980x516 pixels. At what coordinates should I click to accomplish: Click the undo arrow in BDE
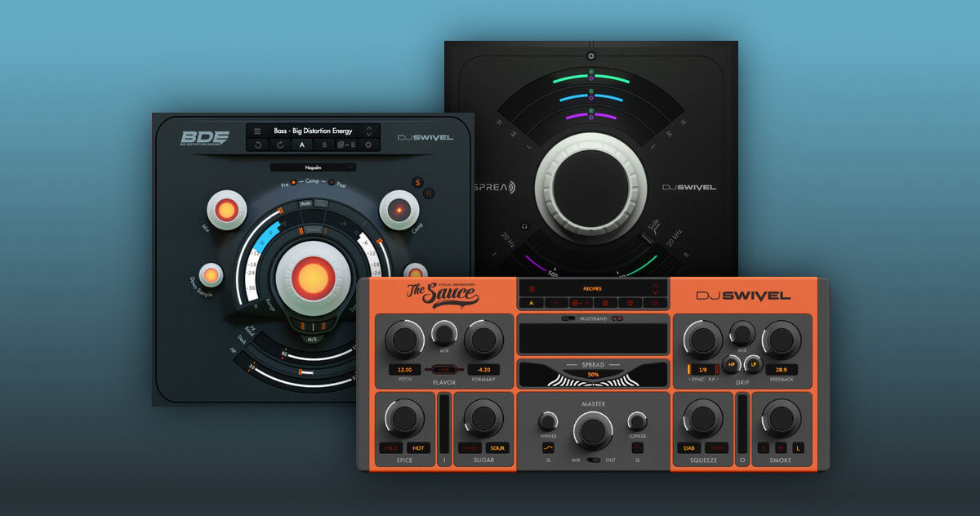[258, 145]
